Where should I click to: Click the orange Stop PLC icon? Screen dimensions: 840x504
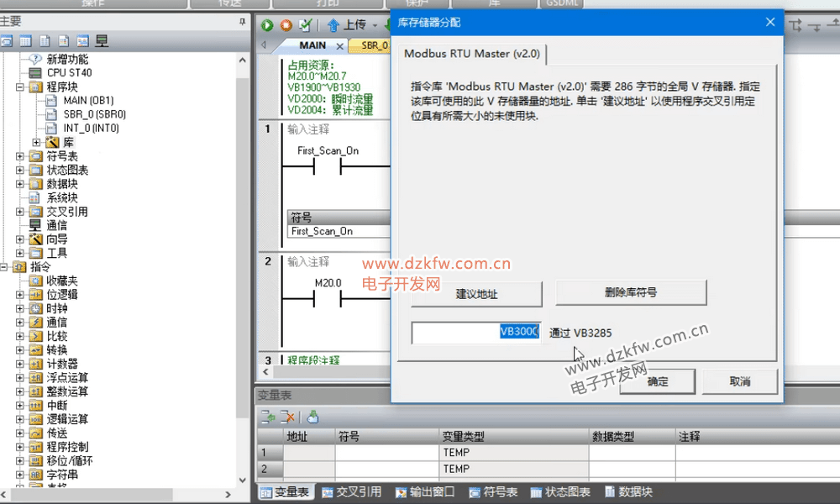pos(286,25)
